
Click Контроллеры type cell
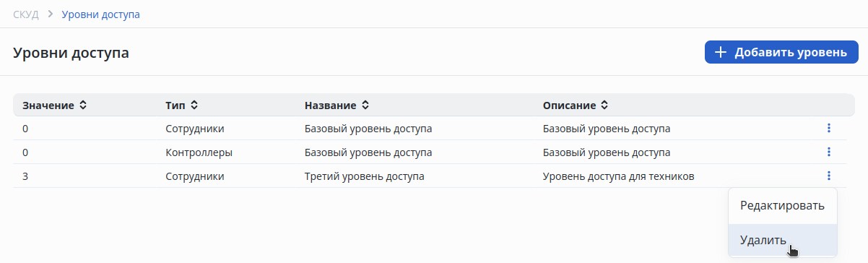[x=199, y=152]
